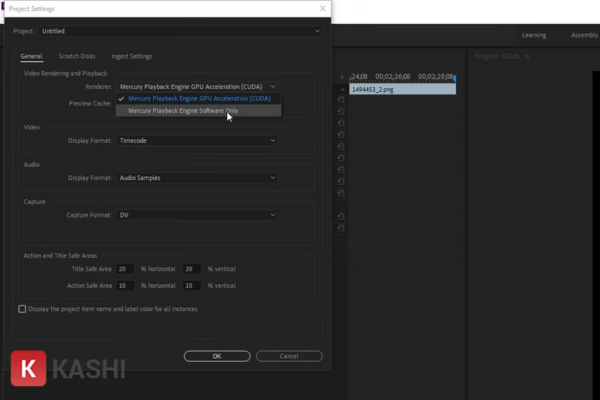Click the Cancel button

[x=289, y=356]
